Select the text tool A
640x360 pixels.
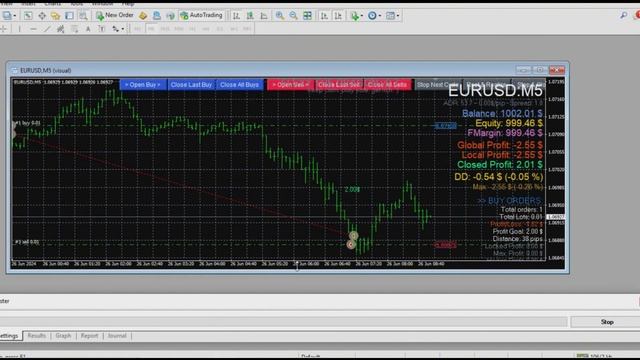(x=88, y=29)
